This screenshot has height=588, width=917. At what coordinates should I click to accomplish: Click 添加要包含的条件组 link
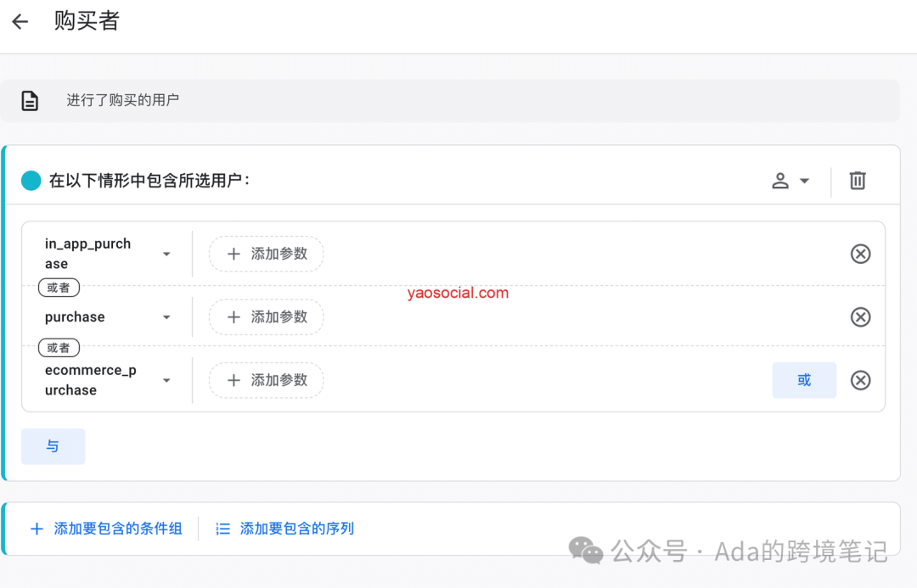[x=106, y=529]
